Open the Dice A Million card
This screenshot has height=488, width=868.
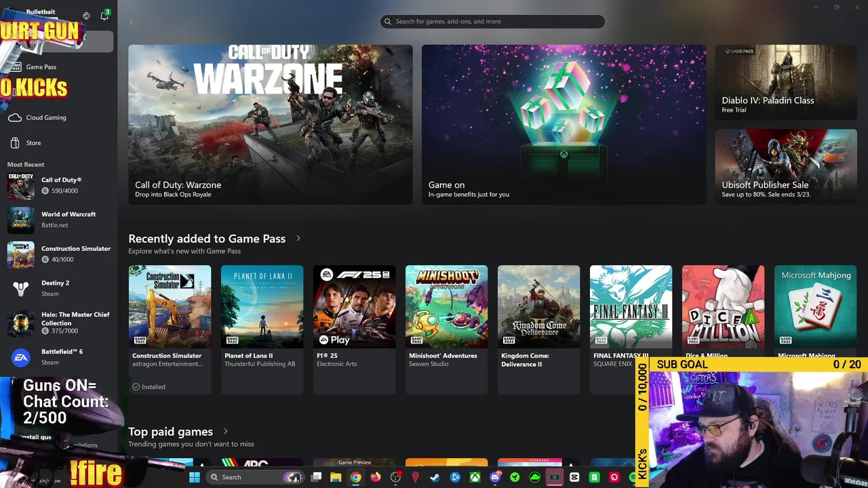(x=723, y=310)
